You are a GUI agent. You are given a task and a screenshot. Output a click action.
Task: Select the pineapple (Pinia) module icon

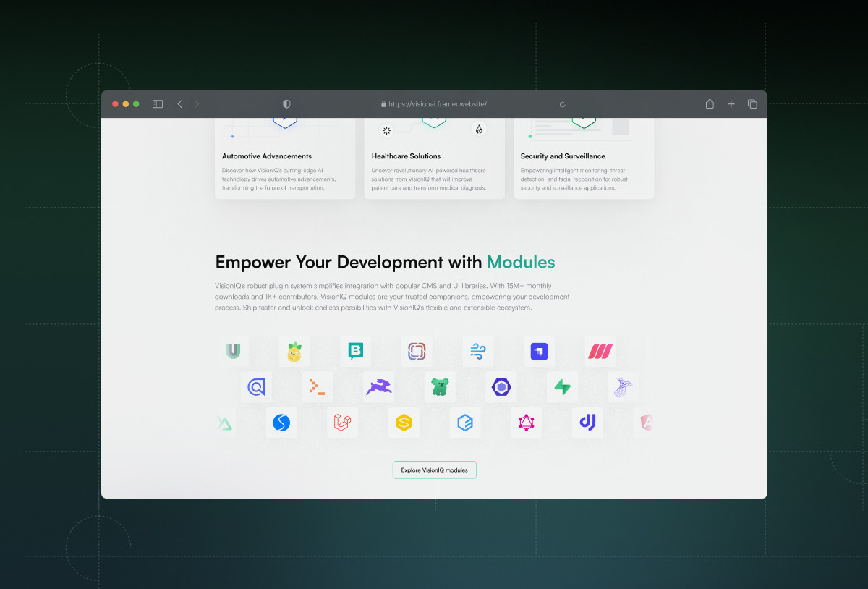click(x=294, y=351)
